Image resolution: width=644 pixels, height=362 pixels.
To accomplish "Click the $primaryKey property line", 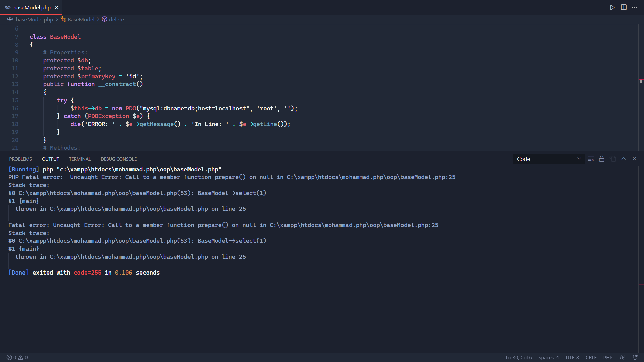I will click(93, 76).
